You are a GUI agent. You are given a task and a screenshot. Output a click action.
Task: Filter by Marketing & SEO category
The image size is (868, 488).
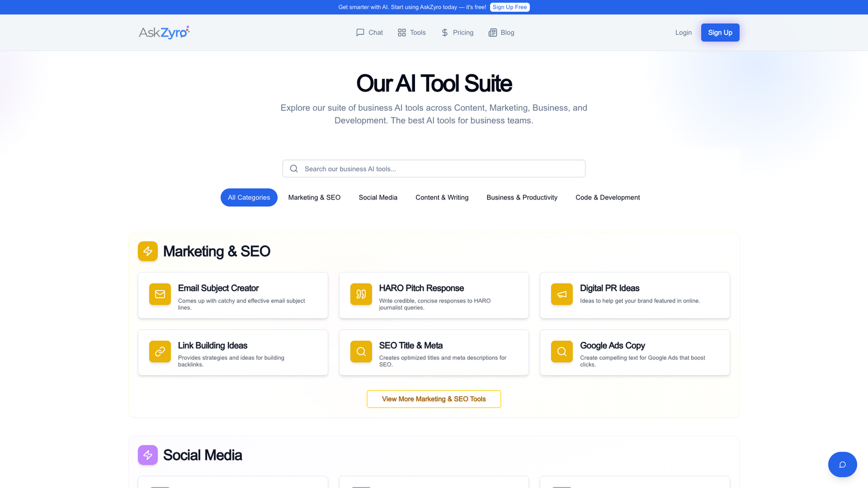[x=314, y=197]
